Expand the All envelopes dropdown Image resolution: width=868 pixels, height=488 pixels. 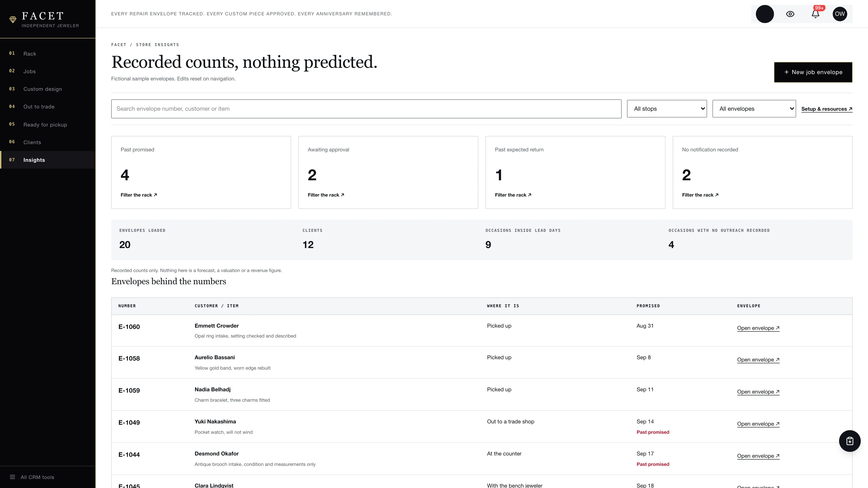point(754,109)
